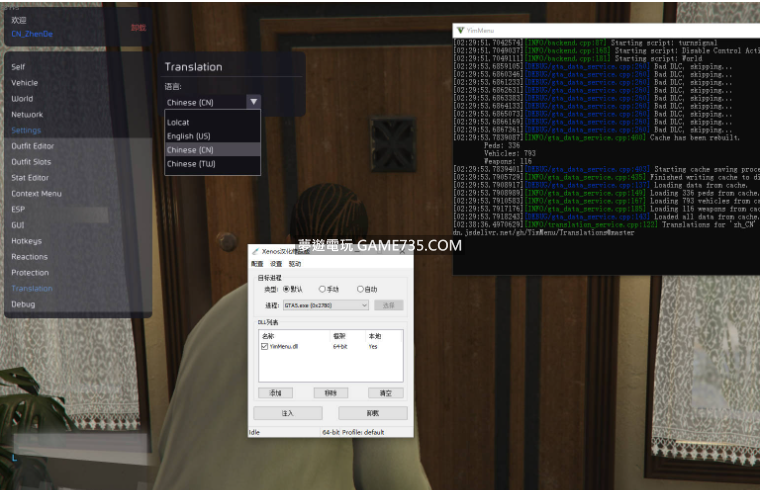This screenshot has width=760, height=490.
Task: Click the Yes cell of YimMenu.dll
Action: [x=373, y=347]
